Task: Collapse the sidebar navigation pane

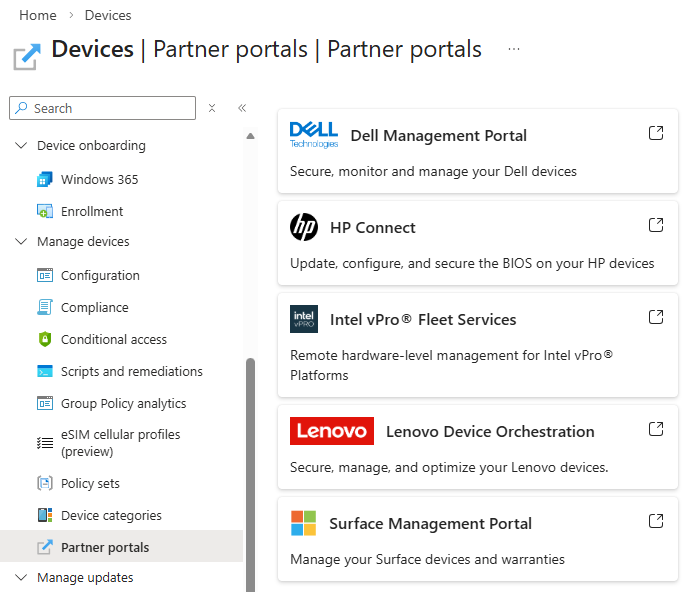Action: pos(242,108)
